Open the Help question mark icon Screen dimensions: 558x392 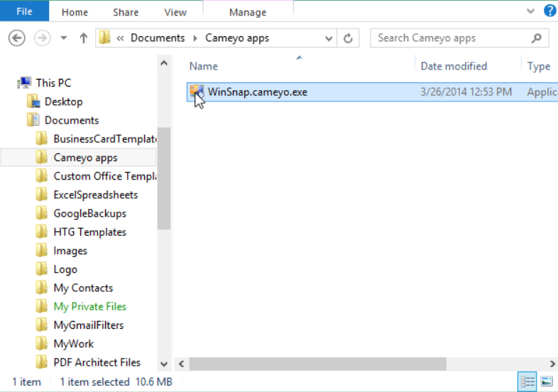549,11
